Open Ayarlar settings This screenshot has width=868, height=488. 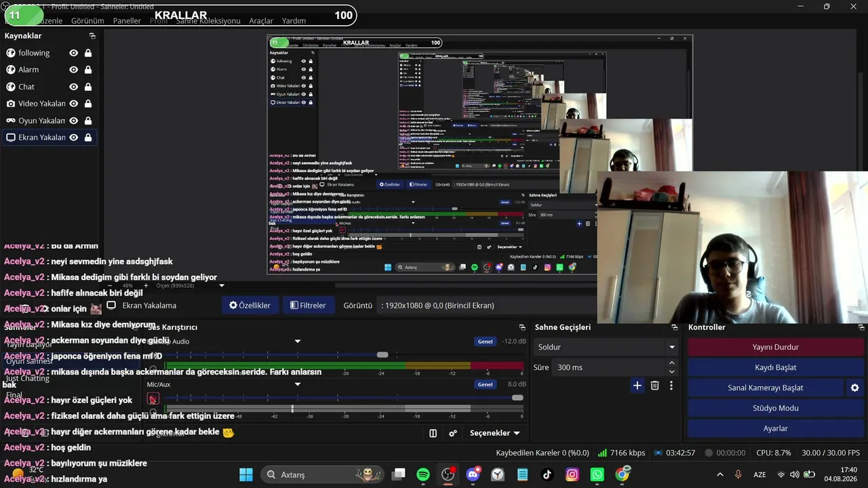pos(775,428)
